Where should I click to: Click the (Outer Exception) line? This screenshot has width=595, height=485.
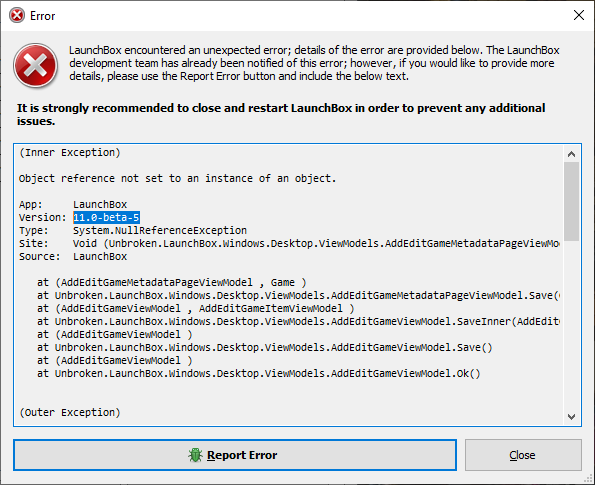tap(70, 413)
